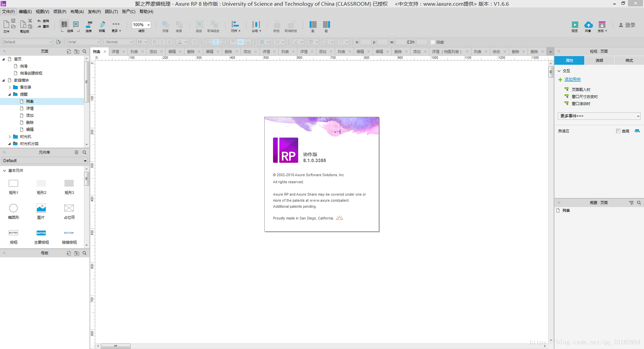Click the line color swatch
Screen dimensions: 644x349
296,42
